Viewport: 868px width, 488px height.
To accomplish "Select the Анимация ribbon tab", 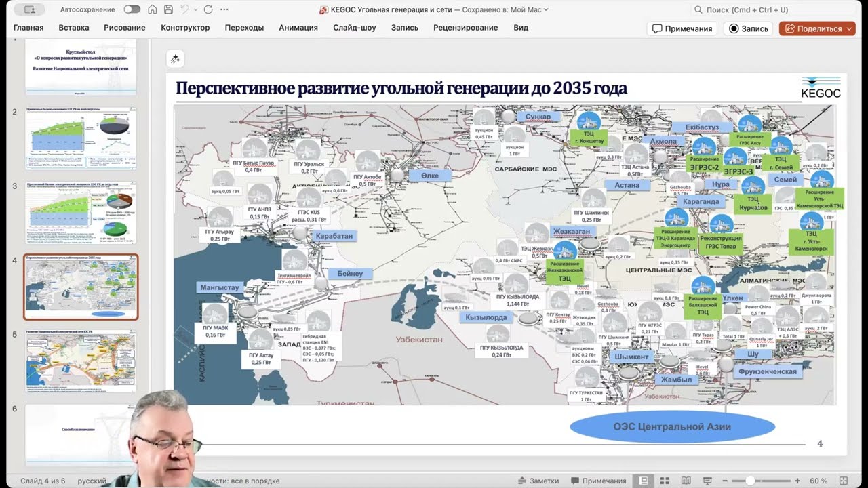I will click(298, 28).
